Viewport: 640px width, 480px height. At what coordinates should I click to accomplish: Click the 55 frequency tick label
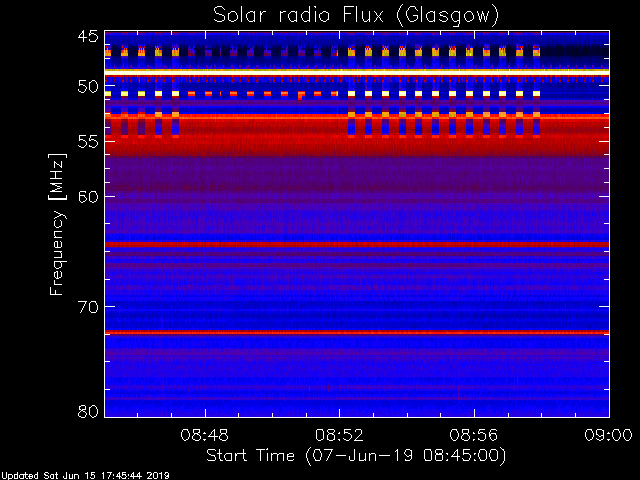coord(88,142)
